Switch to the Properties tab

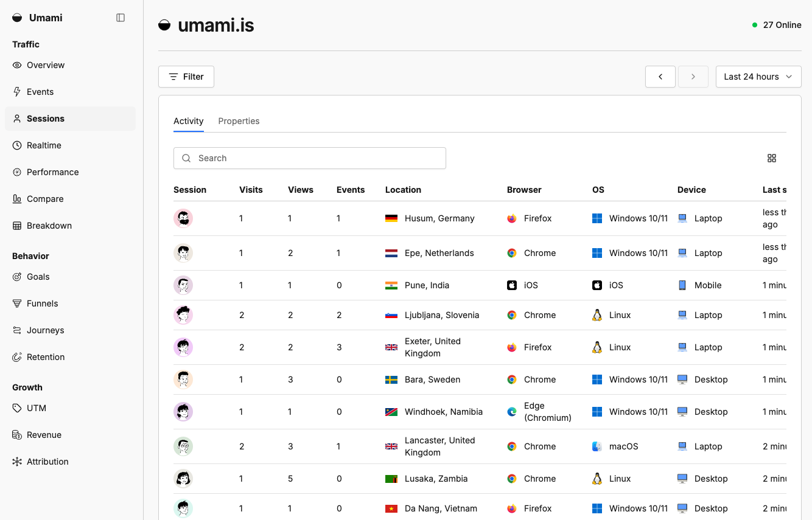(239, 121)
